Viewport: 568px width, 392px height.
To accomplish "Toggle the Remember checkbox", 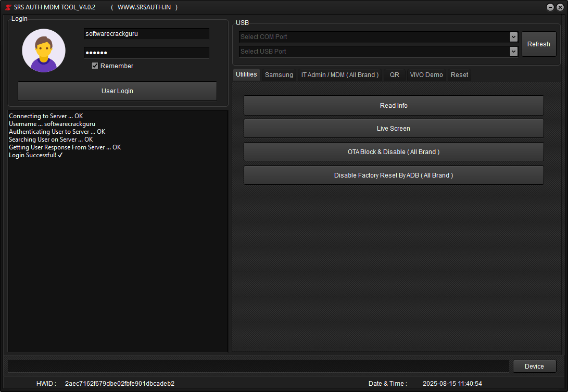I will (x=95, y=66).
